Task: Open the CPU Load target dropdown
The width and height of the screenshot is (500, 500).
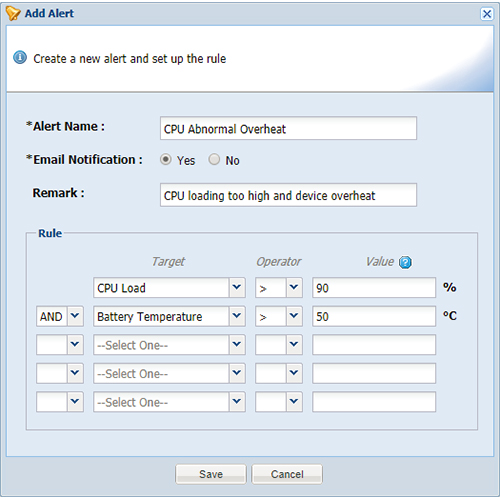Action: click(169, 288)
